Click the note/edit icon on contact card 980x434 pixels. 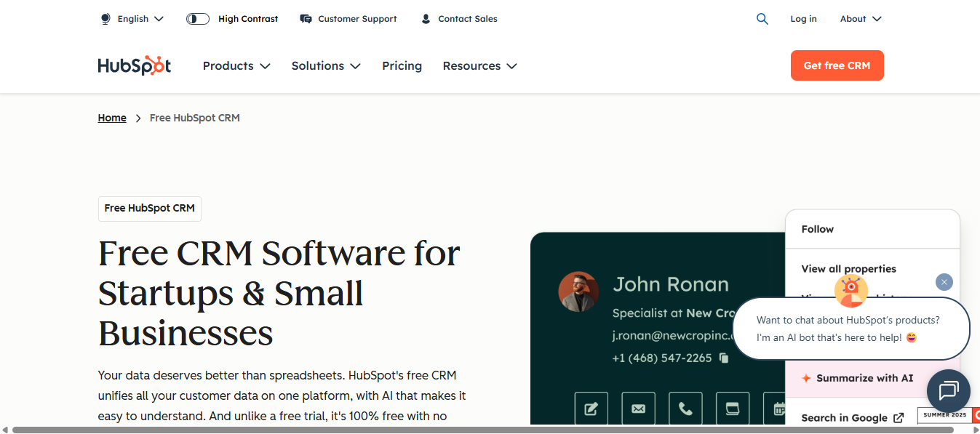[591, 409]
